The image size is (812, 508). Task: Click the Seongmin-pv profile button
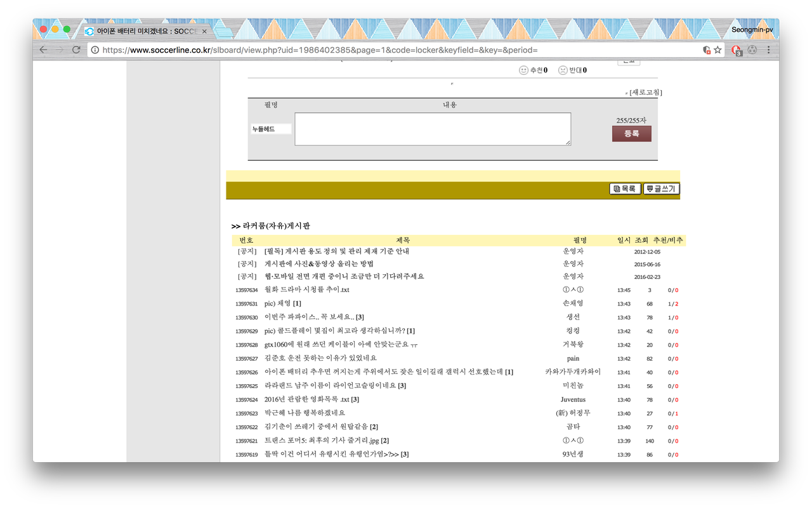(x=752, y=30)
